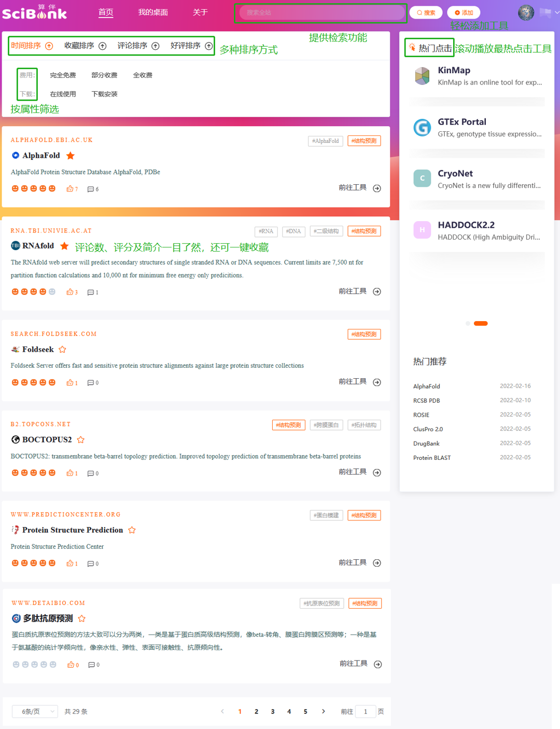Focus the site search field
Image resolution: width=560 pixels, height=729 pixels.
click(321, 12)
